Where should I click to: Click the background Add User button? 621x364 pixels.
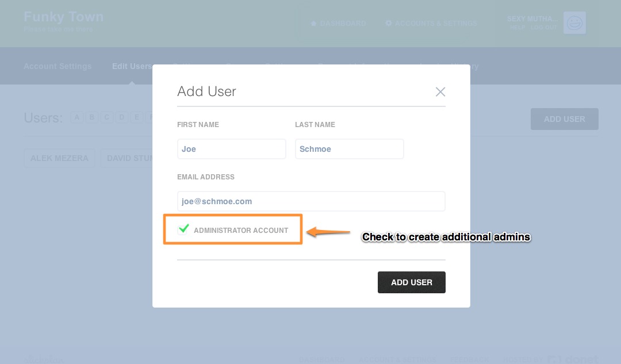point(564,119)
